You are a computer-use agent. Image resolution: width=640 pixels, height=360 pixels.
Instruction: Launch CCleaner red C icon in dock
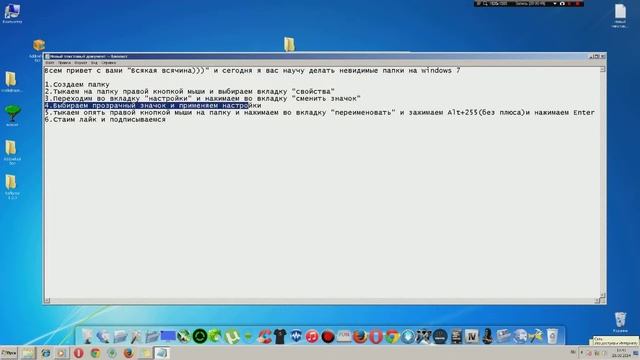pos(264,337)
